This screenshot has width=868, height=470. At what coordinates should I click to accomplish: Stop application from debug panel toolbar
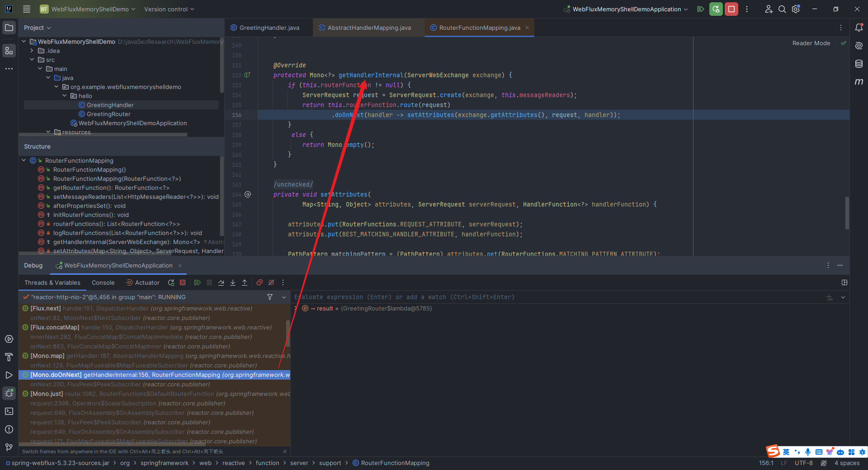pyautogui.click(x=183, y=282)
